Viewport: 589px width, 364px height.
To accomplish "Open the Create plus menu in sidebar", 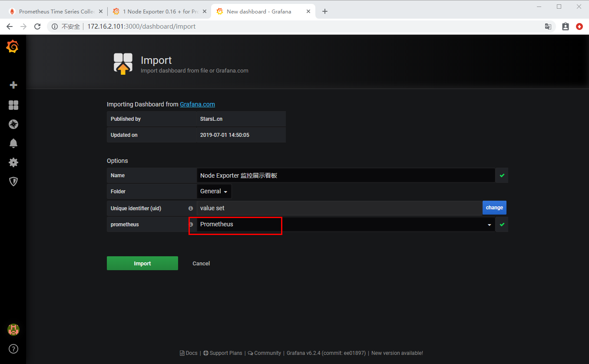I will (13, 85).
